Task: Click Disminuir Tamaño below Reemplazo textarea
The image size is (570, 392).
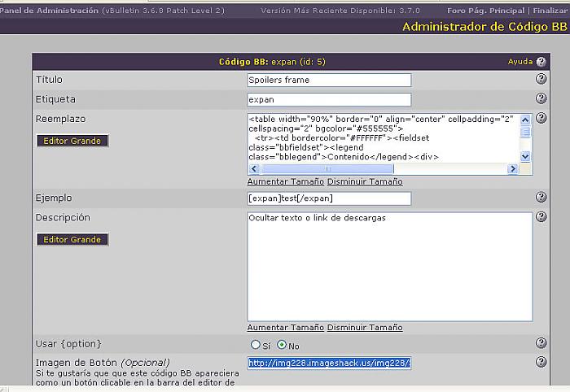Action: click(x=364, y=181)
